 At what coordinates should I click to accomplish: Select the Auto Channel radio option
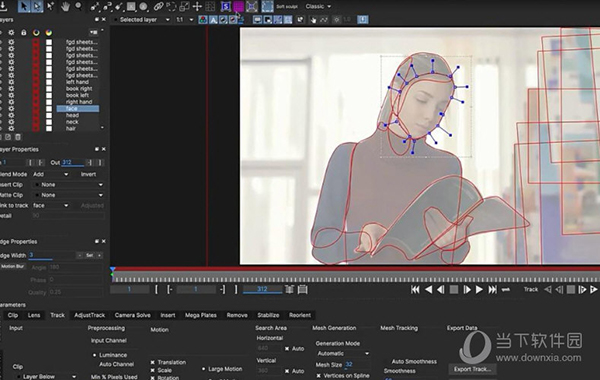click(x=116, y=364)
